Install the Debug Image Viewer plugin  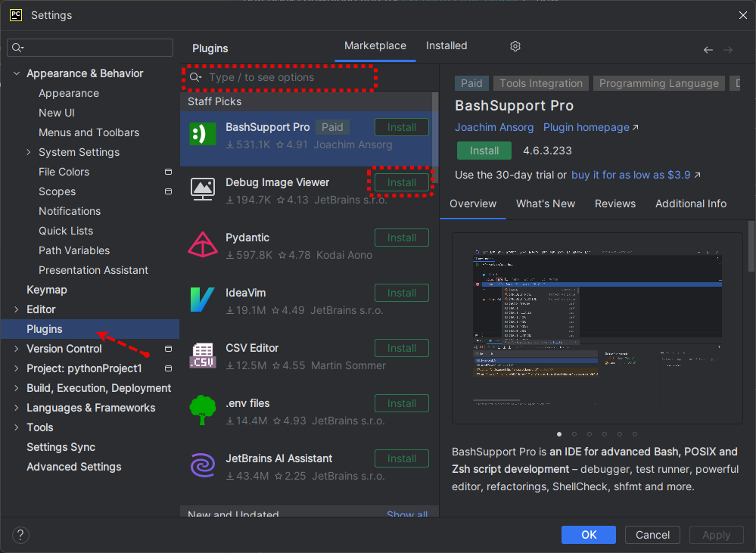(x=402, y=183)
